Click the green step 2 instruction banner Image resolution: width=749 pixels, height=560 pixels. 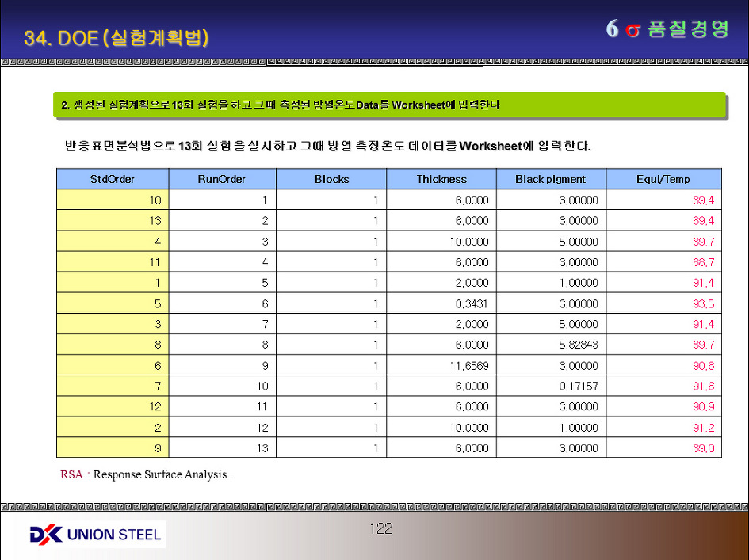point(389,105)
